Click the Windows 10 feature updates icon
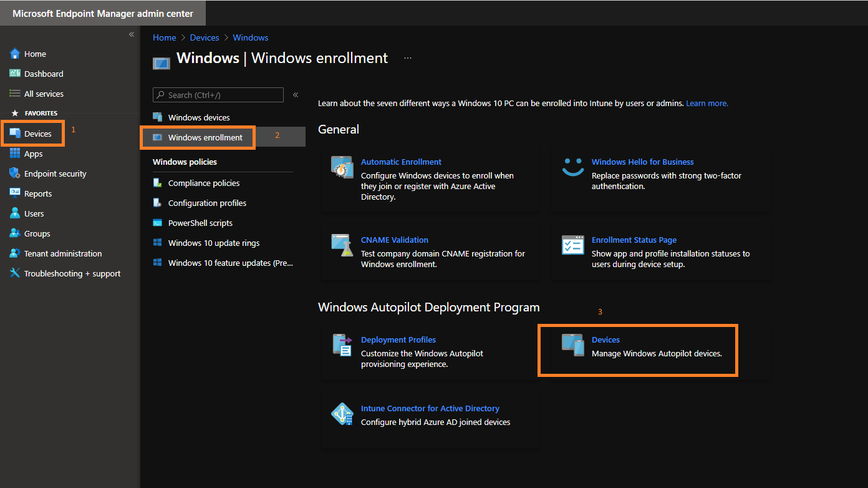 158,263
